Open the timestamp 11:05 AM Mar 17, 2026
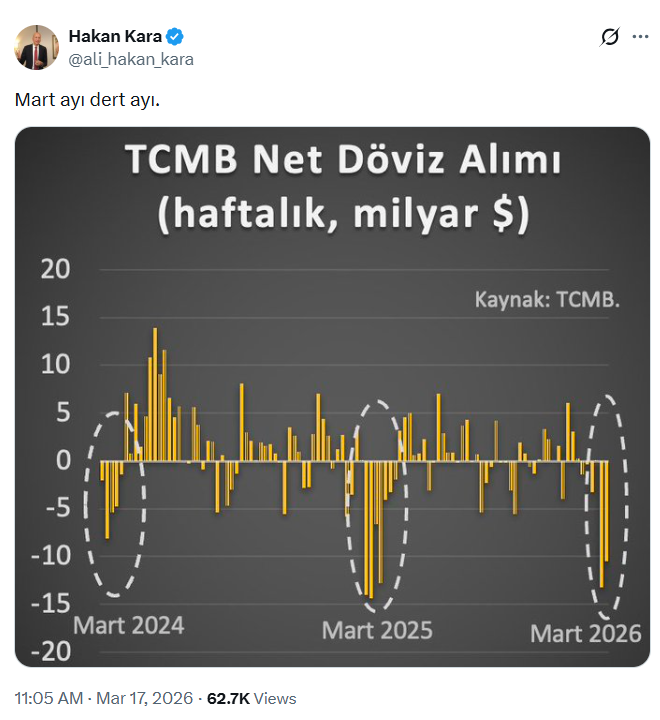Image resolution: width=660 pixels, height=720 pixels. (98, 698)
